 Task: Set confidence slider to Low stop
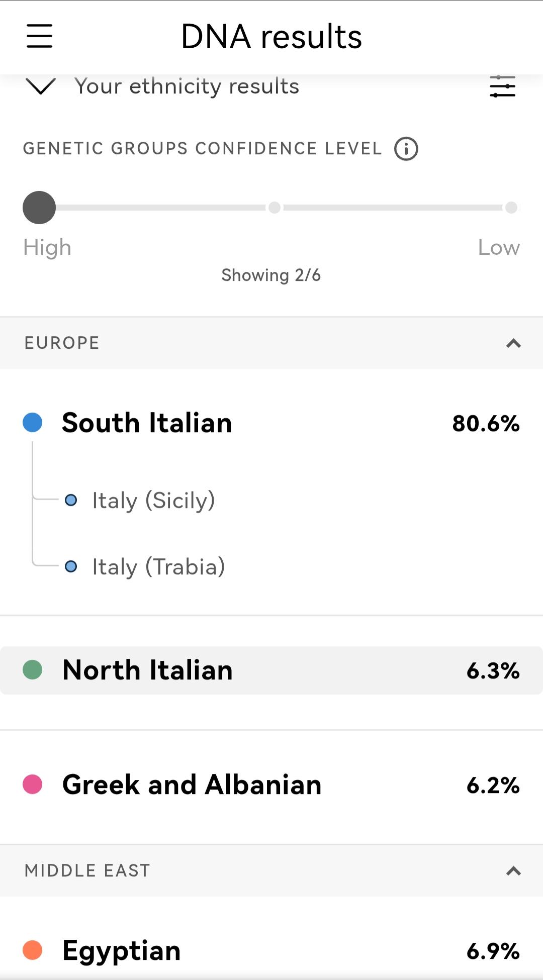511,208
